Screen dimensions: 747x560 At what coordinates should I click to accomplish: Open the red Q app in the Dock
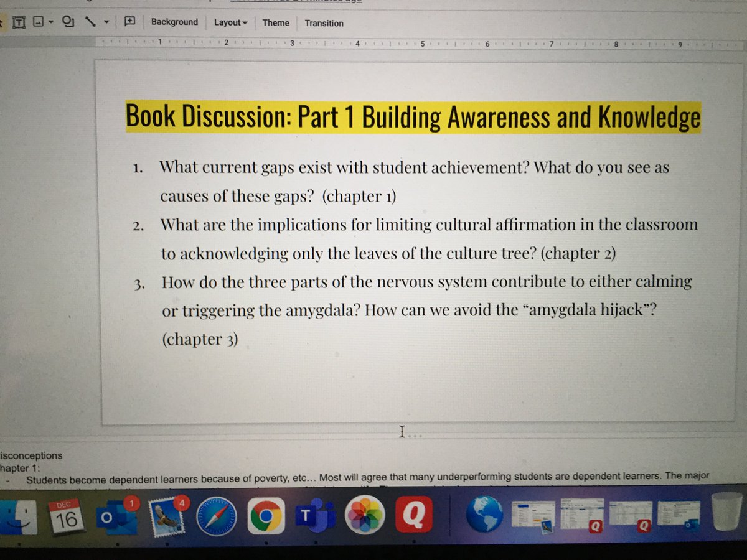[413, 515]
